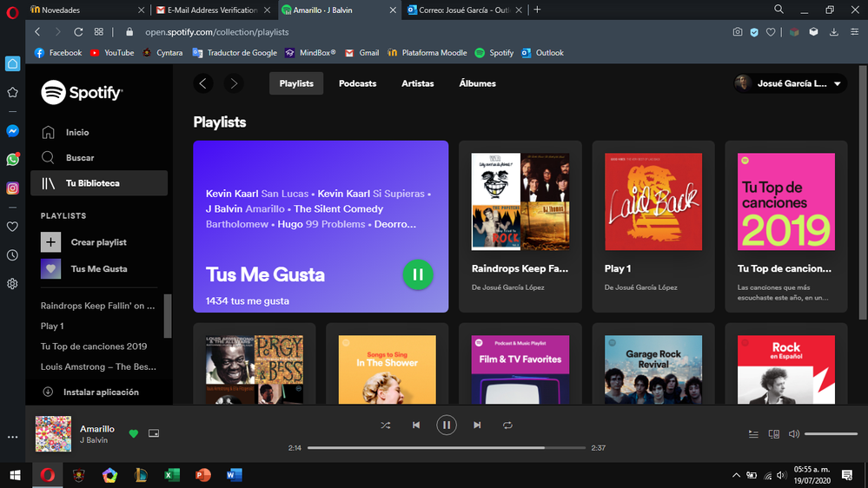Open the Play 1 playlist card
The height and width of the screenshot is (488, 868).
pyautogui.click(x=653, y=227)
